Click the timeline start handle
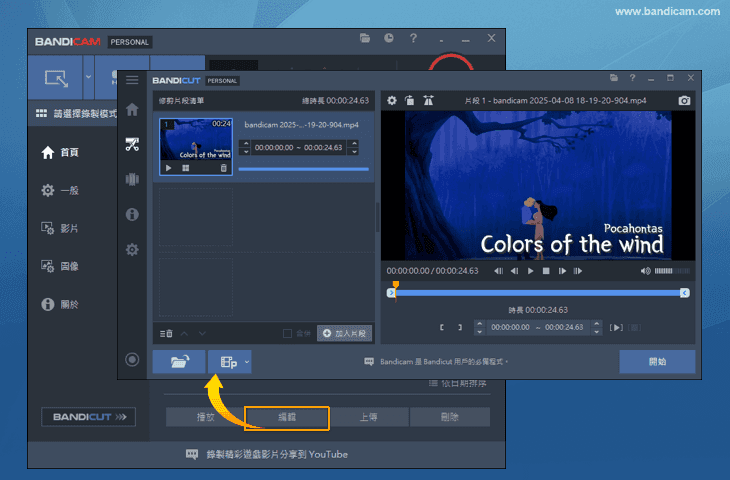This screenshot has width=730, height=480. [391, 293]
